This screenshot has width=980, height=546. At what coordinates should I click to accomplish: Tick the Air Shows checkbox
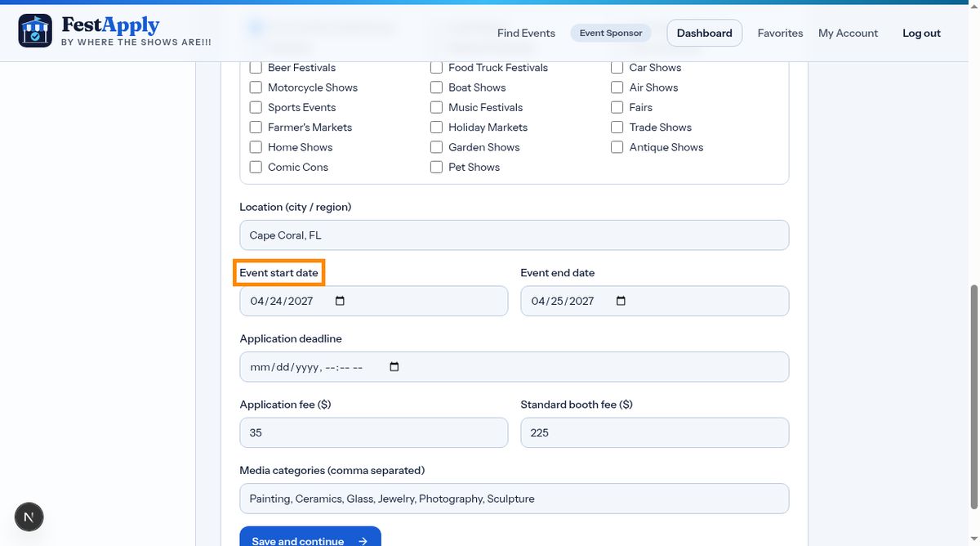[x=617, y=87]
